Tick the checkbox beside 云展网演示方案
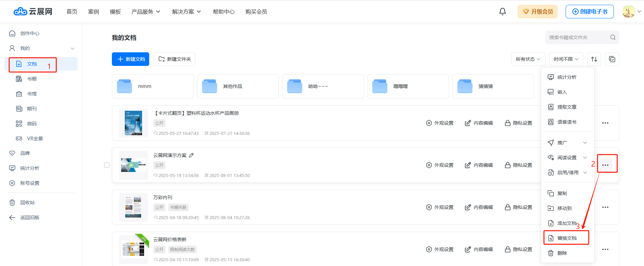The height and width of the screenshot is (266, 644). tap(107, 165)
